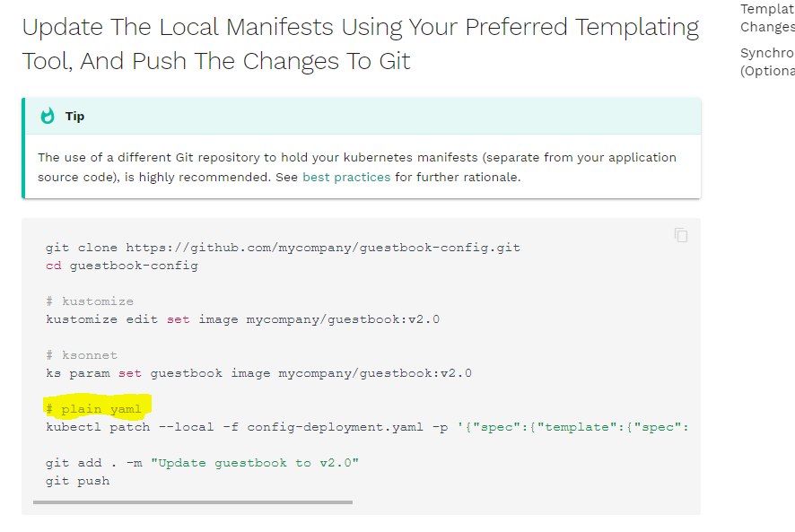Click the kustomize edit set image line

243,319
